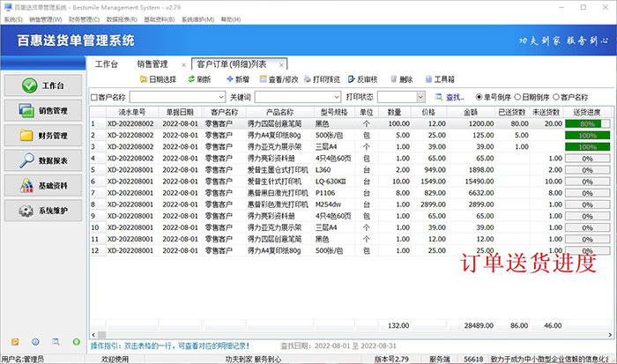Click total amount 28489.00 in footer
The image size is (617, 364).
coord(479,325)
